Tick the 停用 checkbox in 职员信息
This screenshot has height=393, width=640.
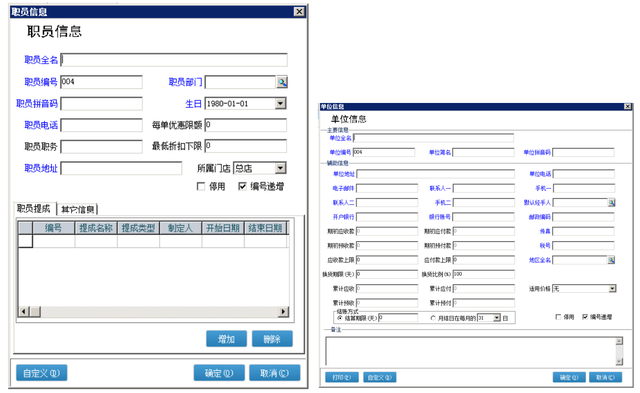click(201, 187)
